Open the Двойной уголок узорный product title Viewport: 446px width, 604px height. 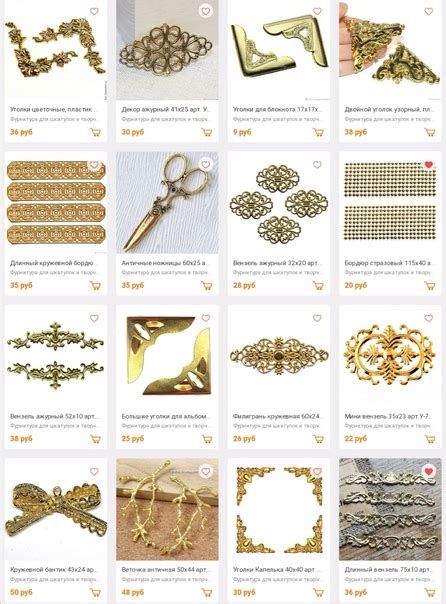[389, 109]
